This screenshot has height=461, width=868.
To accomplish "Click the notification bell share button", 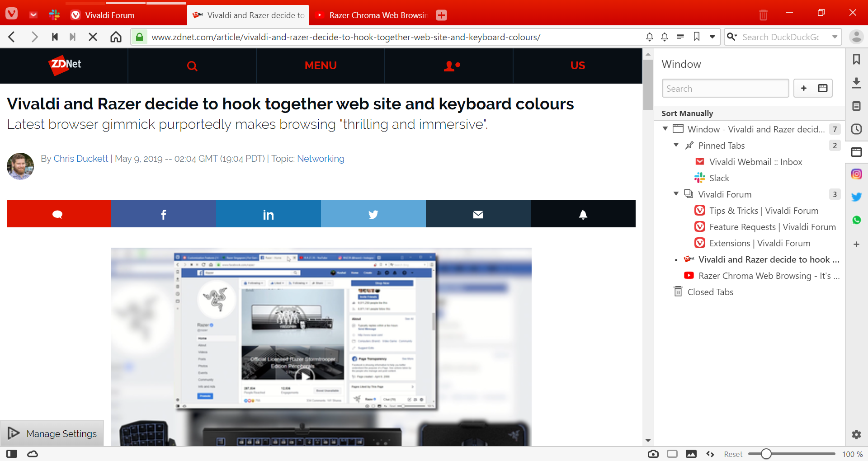I will pos(583,214).
